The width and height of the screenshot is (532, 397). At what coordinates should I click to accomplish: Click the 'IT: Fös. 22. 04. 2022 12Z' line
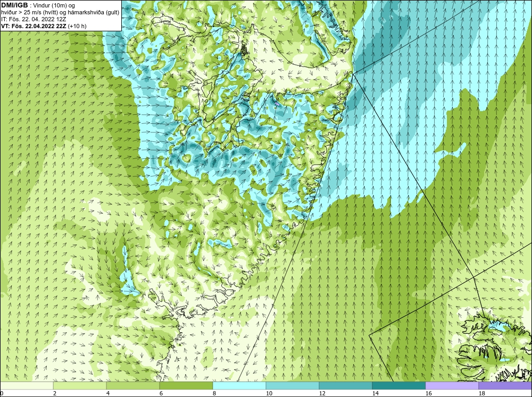[x=34, y=19]
